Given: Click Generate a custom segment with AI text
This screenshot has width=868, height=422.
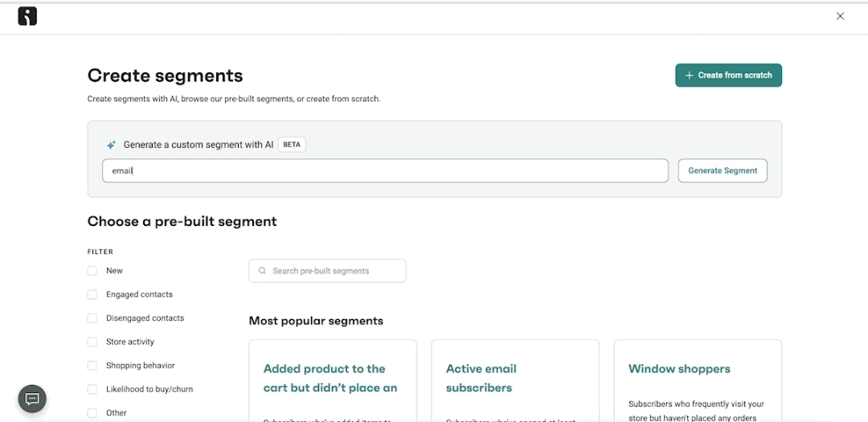Looking at the screenshot, I should tap(199, 145).
